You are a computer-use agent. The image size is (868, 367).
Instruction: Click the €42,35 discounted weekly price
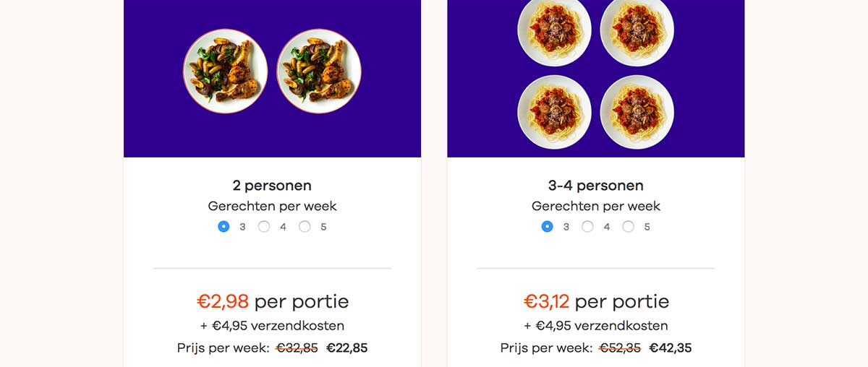coord(670,348)
